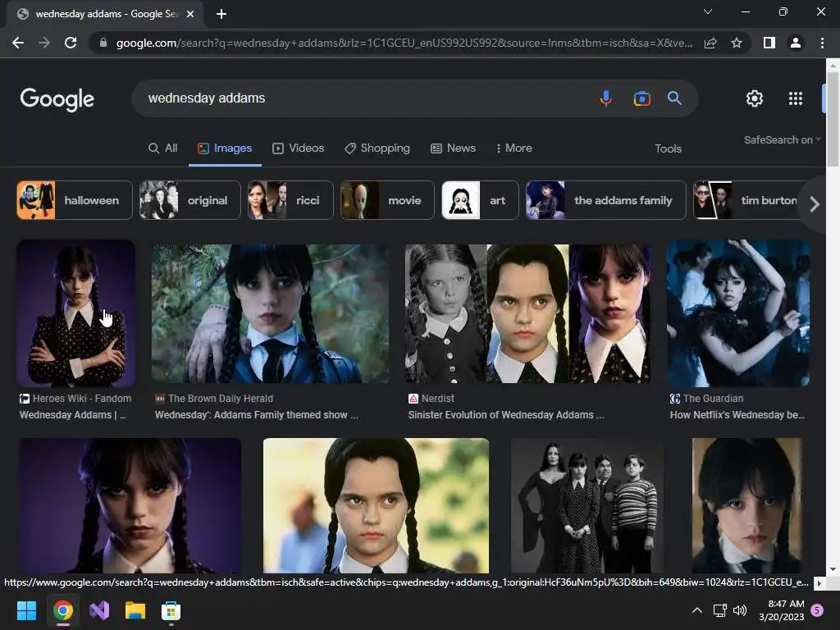Screen dimensions: 840x630
Task: Click the page vertical scrollbar thumb
Action: 833,119
